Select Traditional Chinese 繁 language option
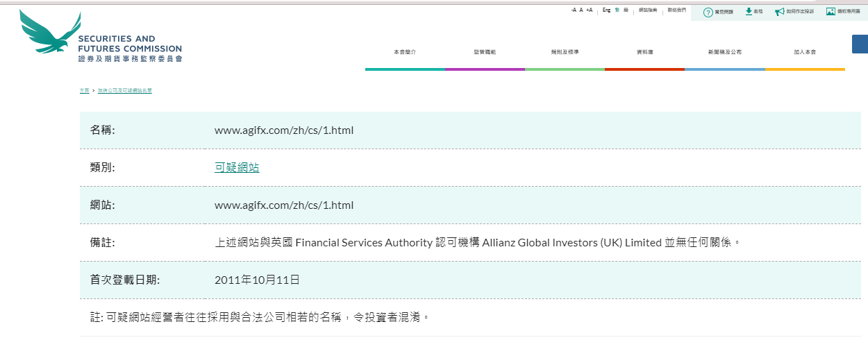The width and height of the screenshot is (868, 356). tap(617, 10)
